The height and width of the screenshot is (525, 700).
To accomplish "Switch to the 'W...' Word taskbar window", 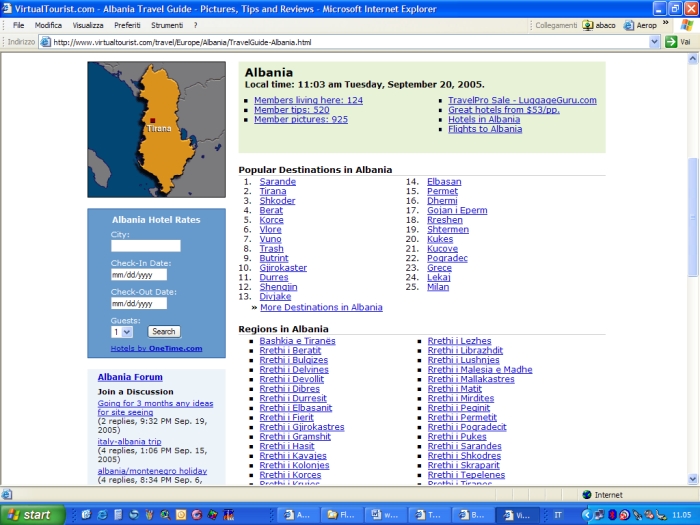I will coord(385,515).
